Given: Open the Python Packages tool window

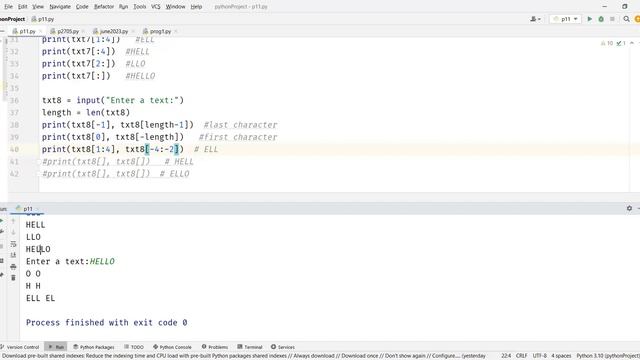Looking at the screenshot, I should pyautogui.click(x=93, y=347).
